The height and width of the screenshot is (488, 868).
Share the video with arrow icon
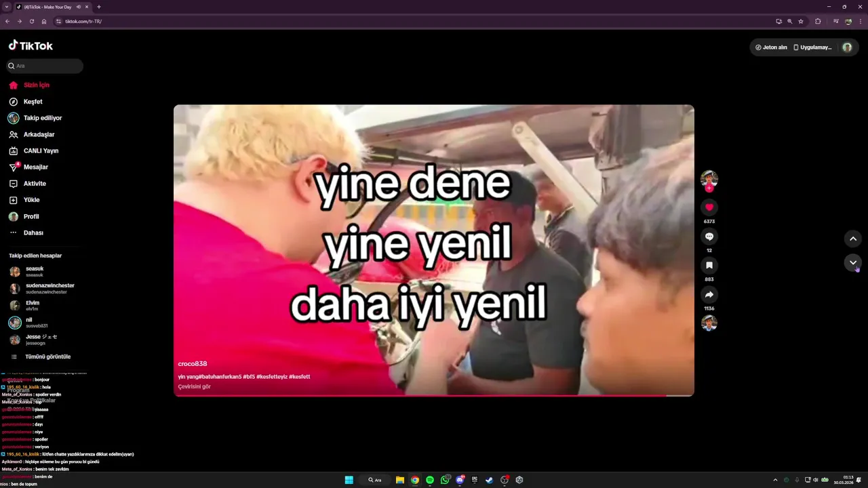point(709,295)
